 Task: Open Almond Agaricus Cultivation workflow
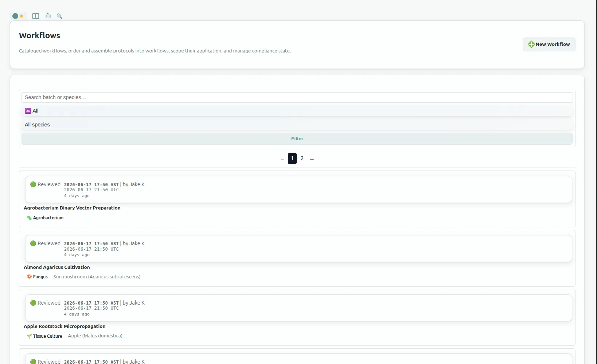click(x=57, y=267)
